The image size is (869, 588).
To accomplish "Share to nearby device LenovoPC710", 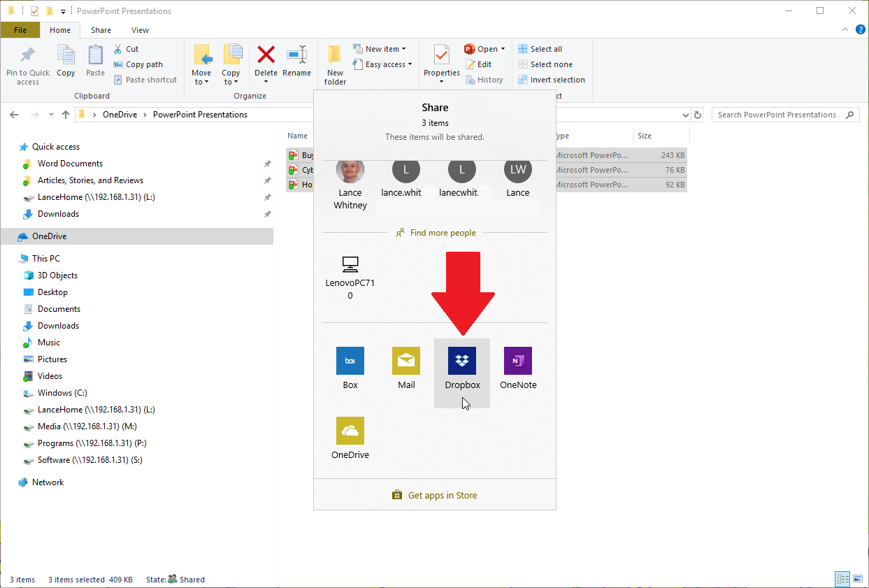I will (350, 278).
